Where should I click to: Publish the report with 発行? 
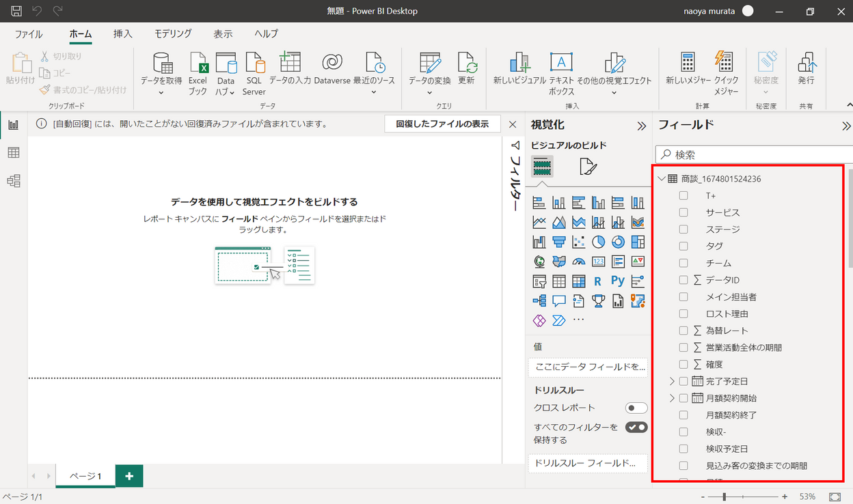pos(806,68)
